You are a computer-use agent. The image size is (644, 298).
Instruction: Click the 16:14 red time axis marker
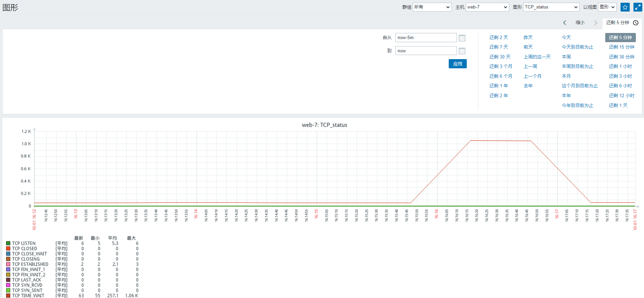click(196, 214)
